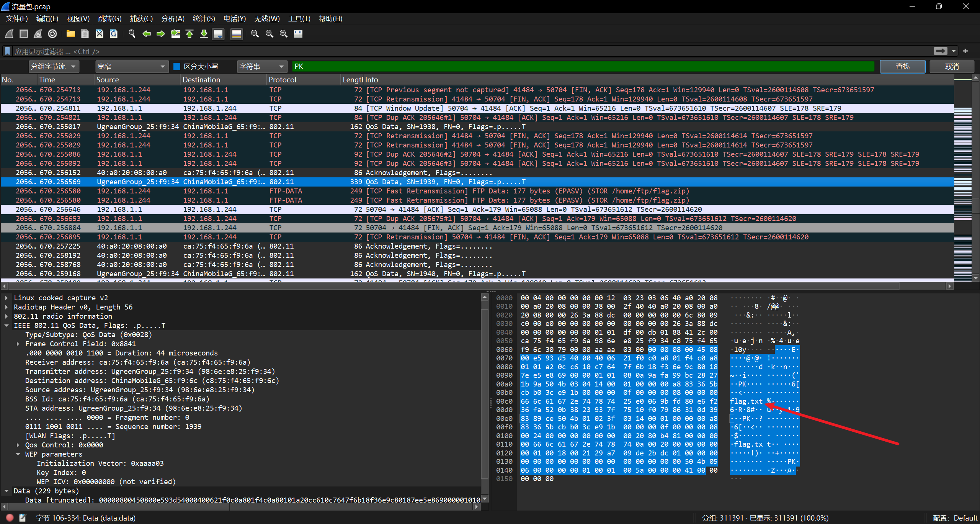Image resolution: width=980 pixels, height=524 pixels.
Task: Open the 统计(S) menu
Action: pyautogui.click(x=204, y=18)
